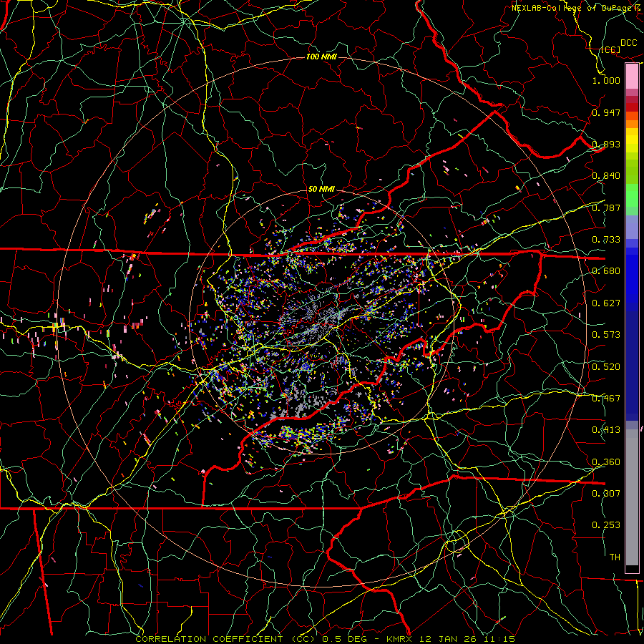Click the 0.733 value on the scale
The height and width of the screenshot is (644, 644).
[x=606, y=240]
